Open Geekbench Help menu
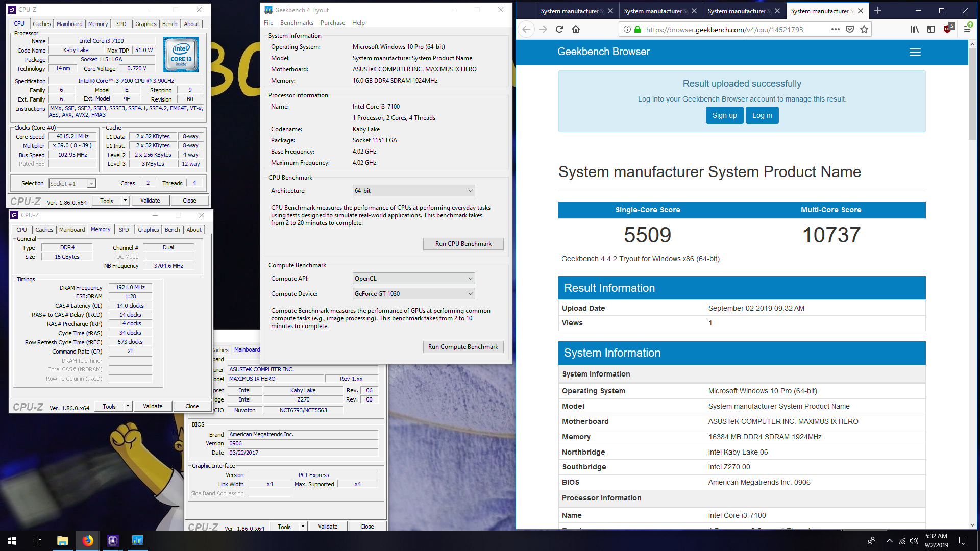Viewport: 980px width, 551px height. click(x=358, y=23)
